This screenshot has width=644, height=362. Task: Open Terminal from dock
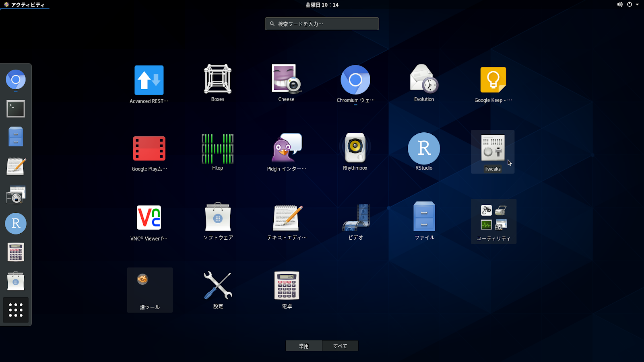[16, 109]
